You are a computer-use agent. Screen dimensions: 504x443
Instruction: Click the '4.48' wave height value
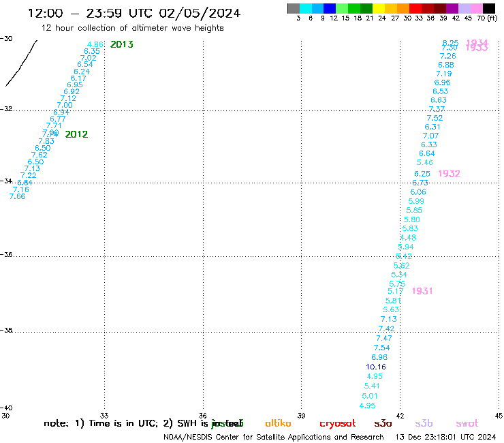408,238
